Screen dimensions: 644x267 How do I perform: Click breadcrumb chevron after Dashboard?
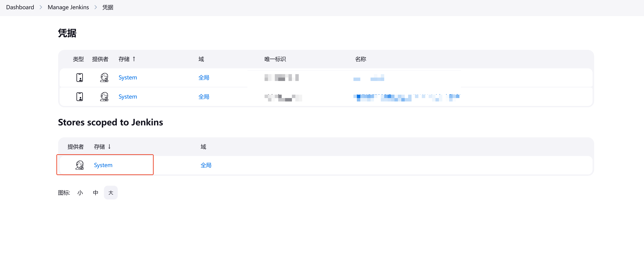(x=41, y=7)
